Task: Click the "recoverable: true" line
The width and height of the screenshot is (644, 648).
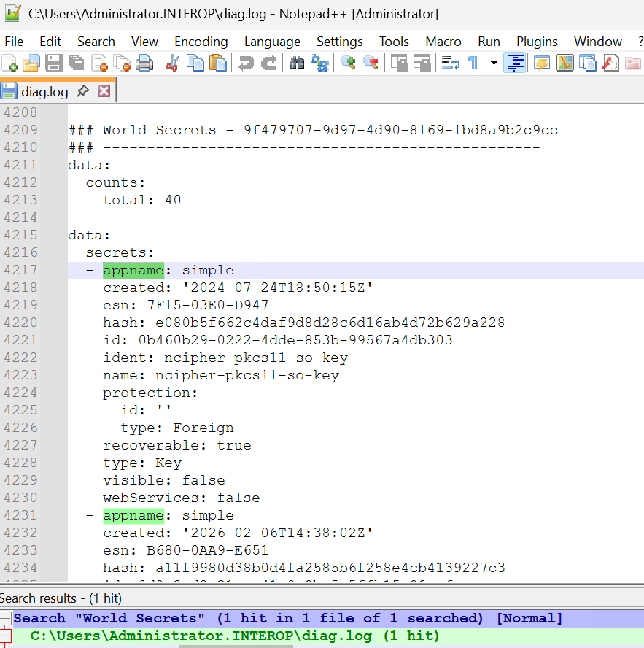Action: click(176, 445)
